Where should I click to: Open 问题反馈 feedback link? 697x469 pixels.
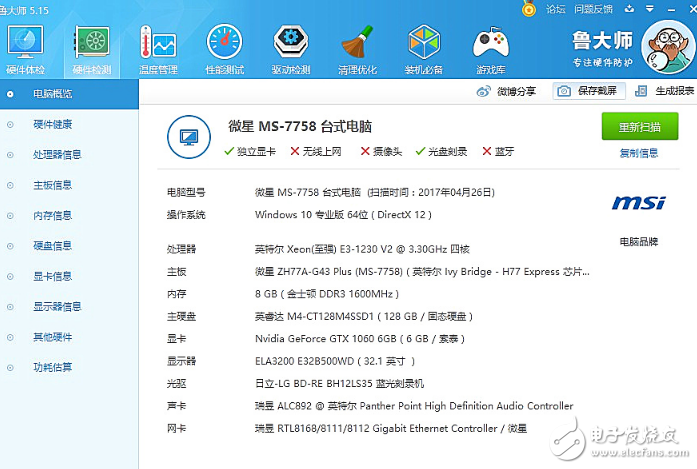point(593,9)
